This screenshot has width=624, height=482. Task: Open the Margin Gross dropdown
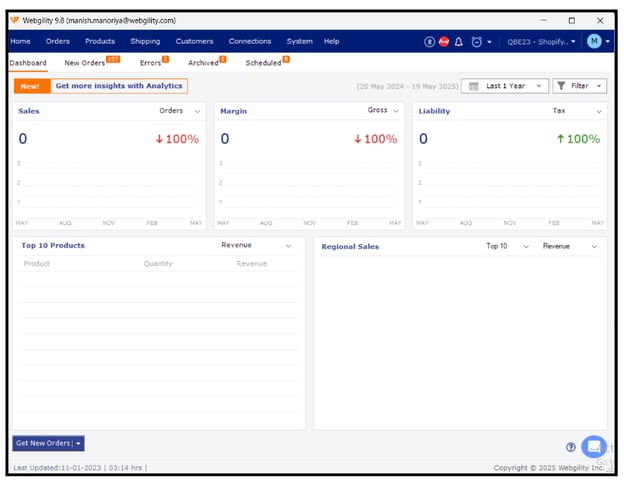click(x=383, y=111)
